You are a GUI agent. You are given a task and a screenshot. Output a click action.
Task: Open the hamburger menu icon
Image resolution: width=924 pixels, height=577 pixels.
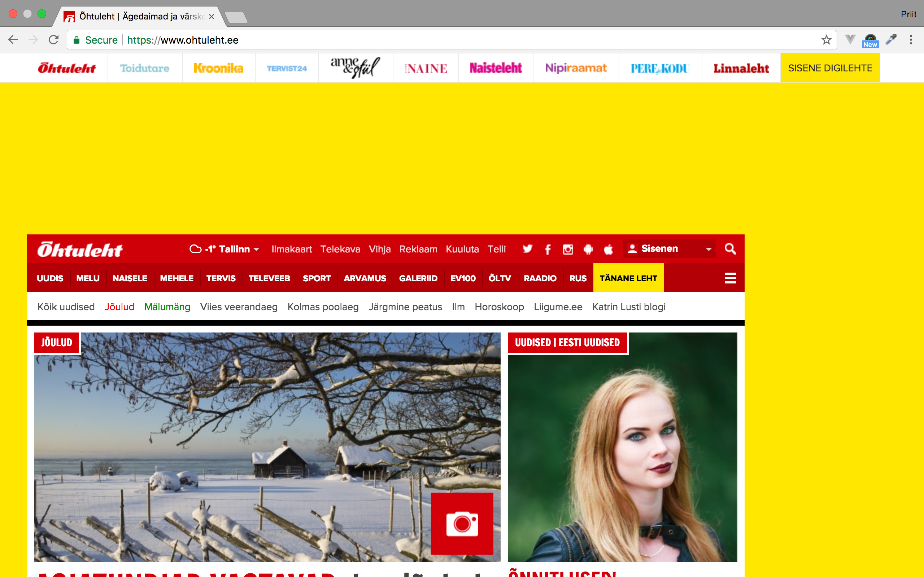pos(730,278)
